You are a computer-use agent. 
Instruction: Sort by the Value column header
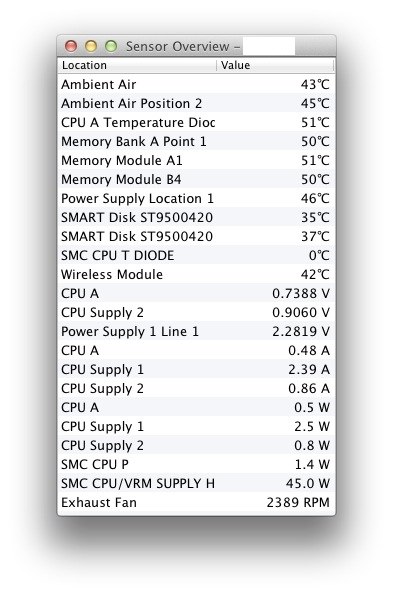pyautogui.click(x=276, y=65)
